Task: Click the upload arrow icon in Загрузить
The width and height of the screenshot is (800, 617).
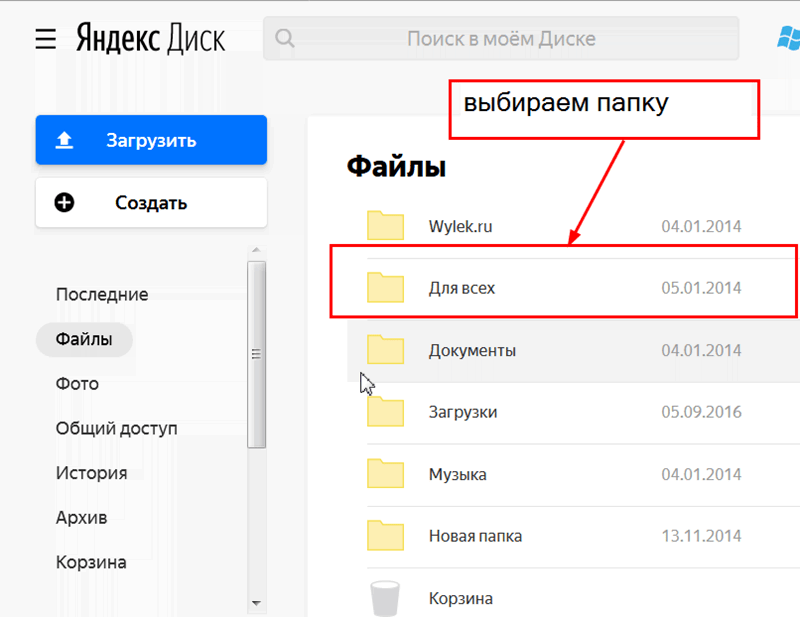Action: [x=64, y=140]
